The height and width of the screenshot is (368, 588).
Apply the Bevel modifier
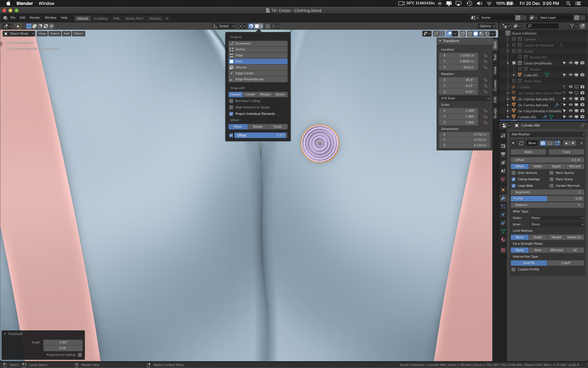[528, 152]
